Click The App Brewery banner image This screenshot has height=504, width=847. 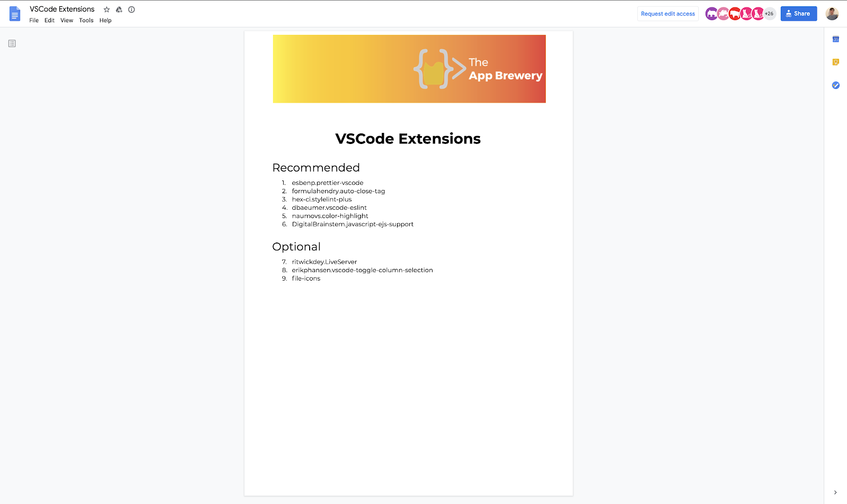pos(409,69)
